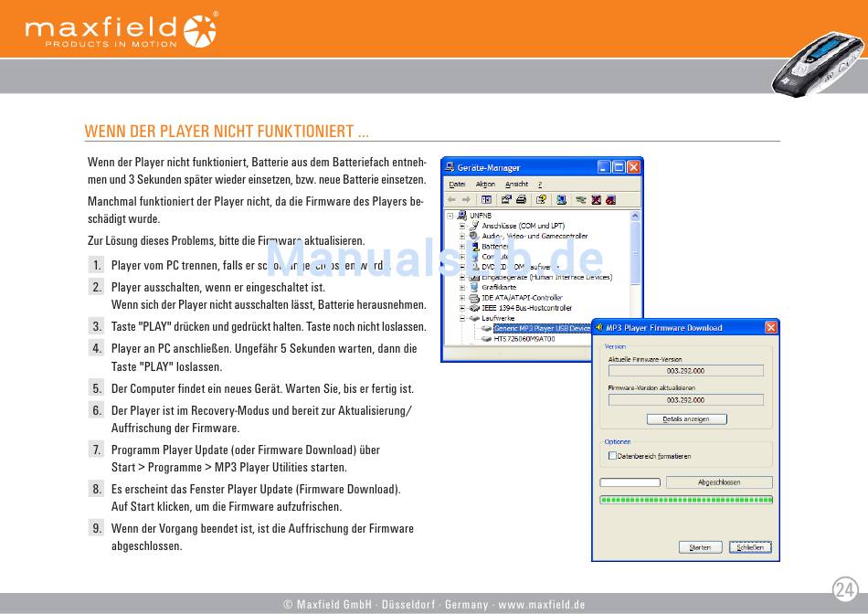Click the scan for hardware changes monitor icon

point(561,200)
